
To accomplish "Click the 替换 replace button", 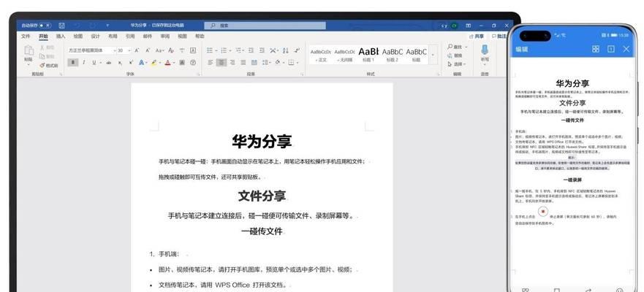I will (455, 55).
